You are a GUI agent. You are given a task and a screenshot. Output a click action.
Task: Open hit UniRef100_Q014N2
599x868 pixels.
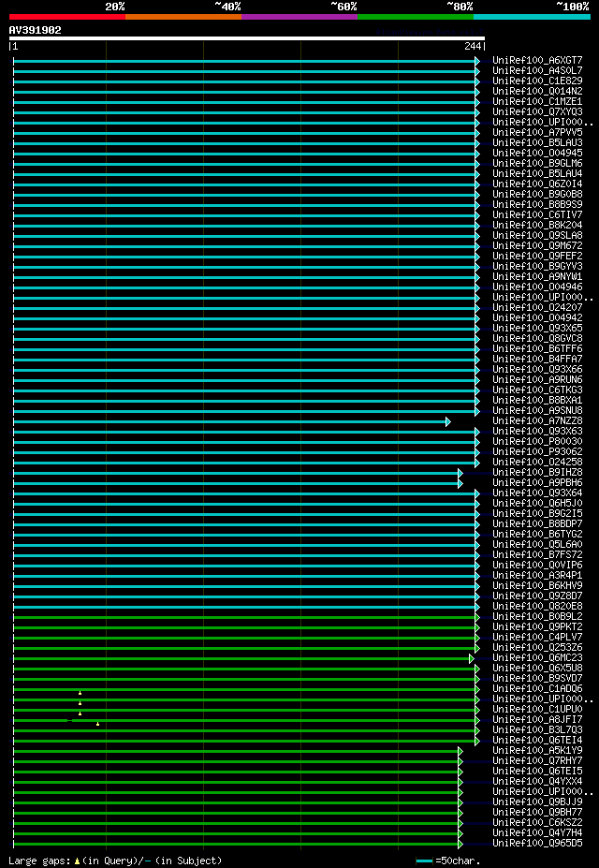tap(537, 92)
